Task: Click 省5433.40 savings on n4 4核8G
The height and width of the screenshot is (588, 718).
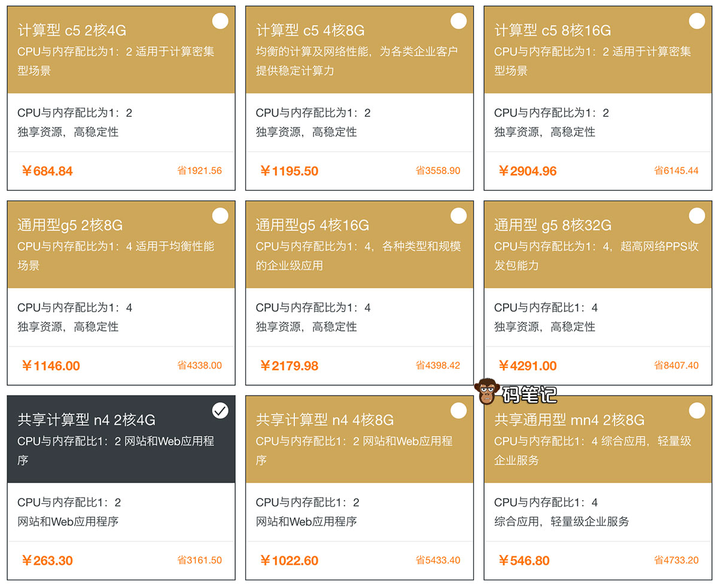Action: point(438,560)
